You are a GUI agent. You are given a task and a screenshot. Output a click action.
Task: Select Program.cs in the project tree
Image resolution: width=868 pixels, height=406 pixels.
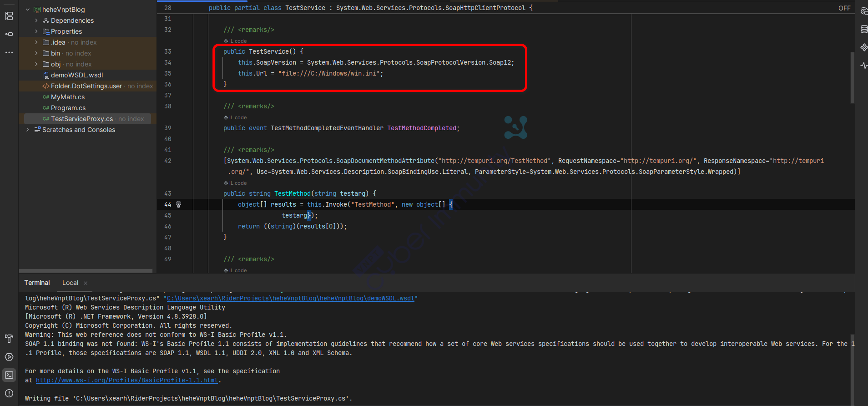(68, 108)
